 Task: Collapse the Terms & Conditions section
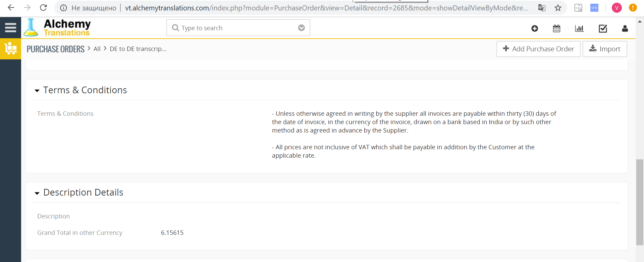[x=37, y=91]
